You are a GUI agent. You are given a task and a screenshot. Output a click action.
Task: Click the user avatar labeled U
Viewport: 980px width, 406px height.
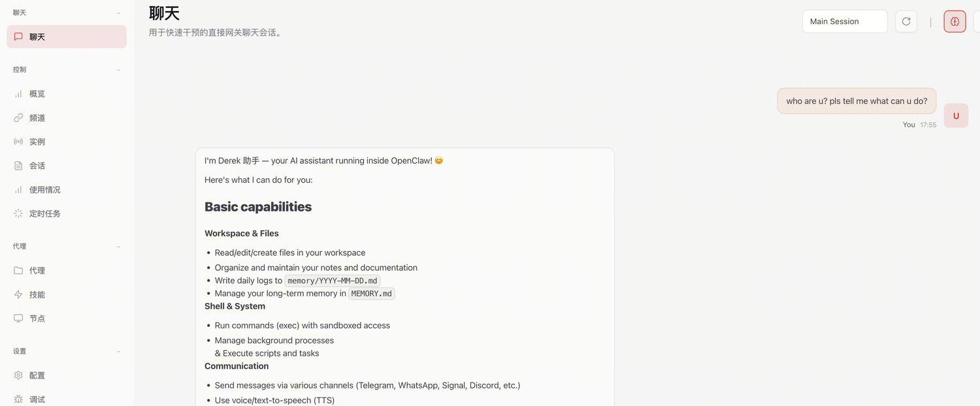[x=956, y=116]
